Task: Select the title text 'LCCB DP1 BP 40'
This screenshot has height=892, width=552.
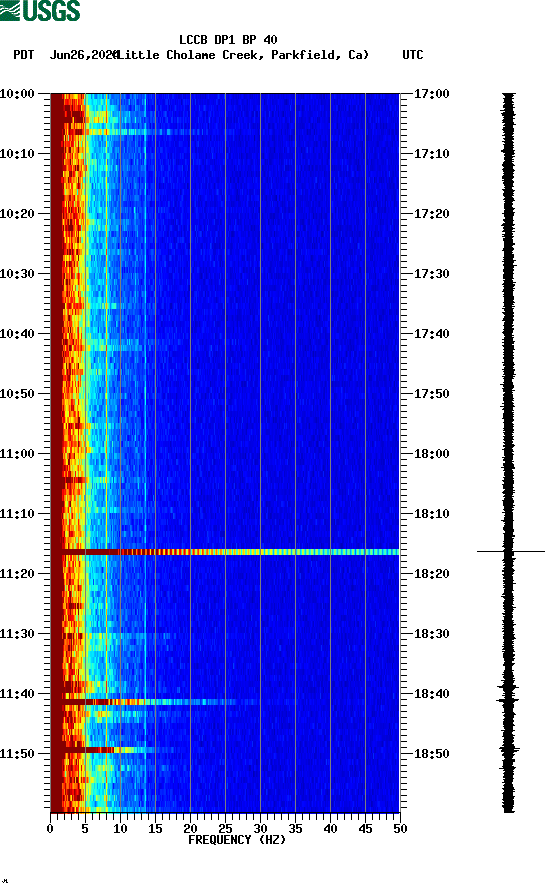Action: click(228, 40)
